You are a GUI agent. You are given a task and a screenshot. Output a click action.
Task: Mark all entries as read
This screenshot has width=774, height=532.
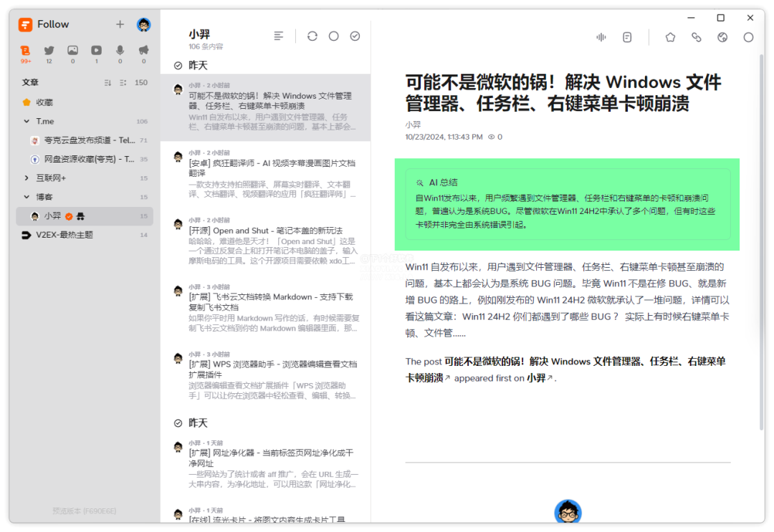click(x=355, y=36)
